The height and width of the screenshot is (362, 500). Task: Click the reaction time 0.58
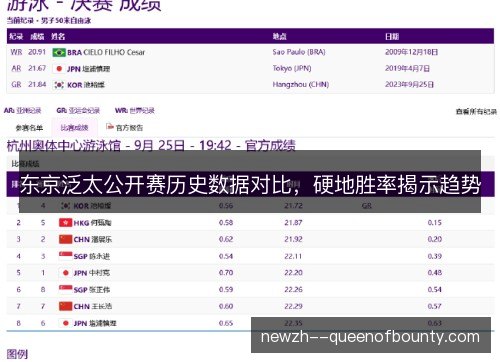coord(226,223)
